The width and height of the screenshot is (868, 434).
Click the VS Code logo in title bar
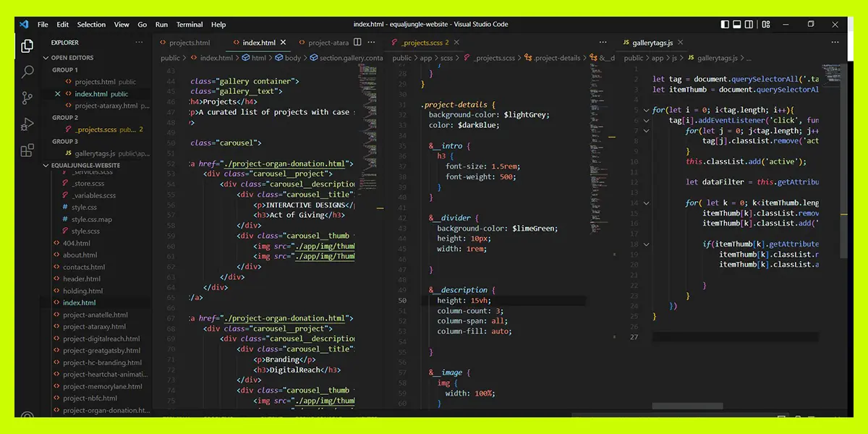(24, 24)
